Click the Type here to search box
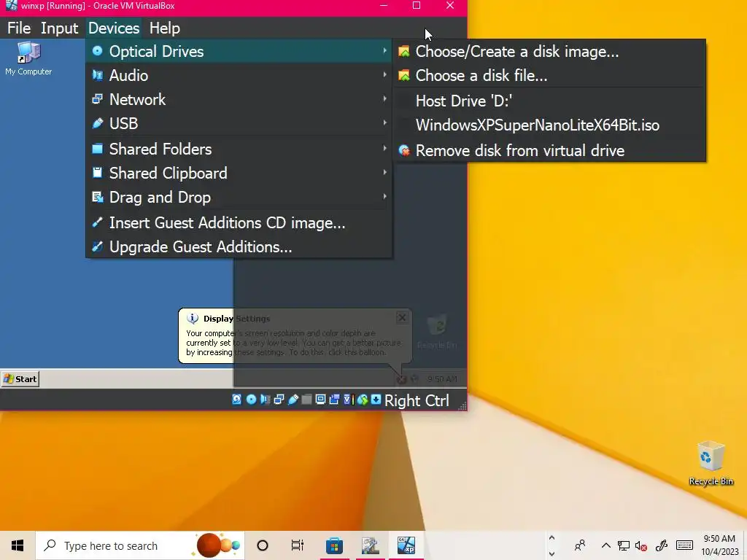This screenshot has height=560, width=747. 140,545
